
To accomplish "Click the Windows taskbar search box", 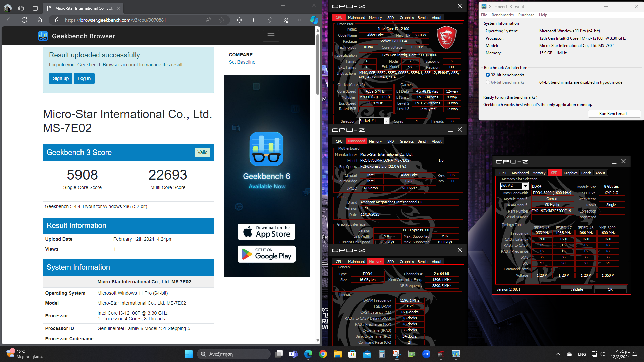I will [x=234, y=354].
